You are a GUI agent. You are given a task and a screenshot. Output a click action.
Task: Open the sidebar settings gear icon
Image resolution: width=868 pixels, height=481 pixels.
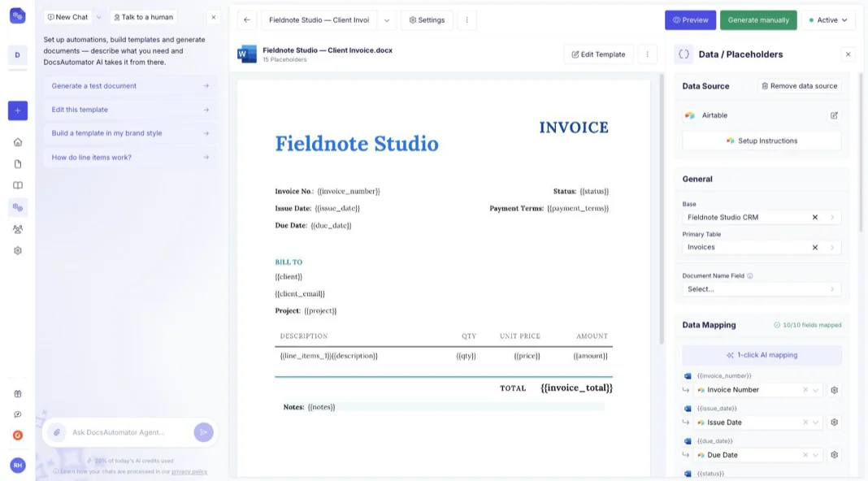click(18, 251)
